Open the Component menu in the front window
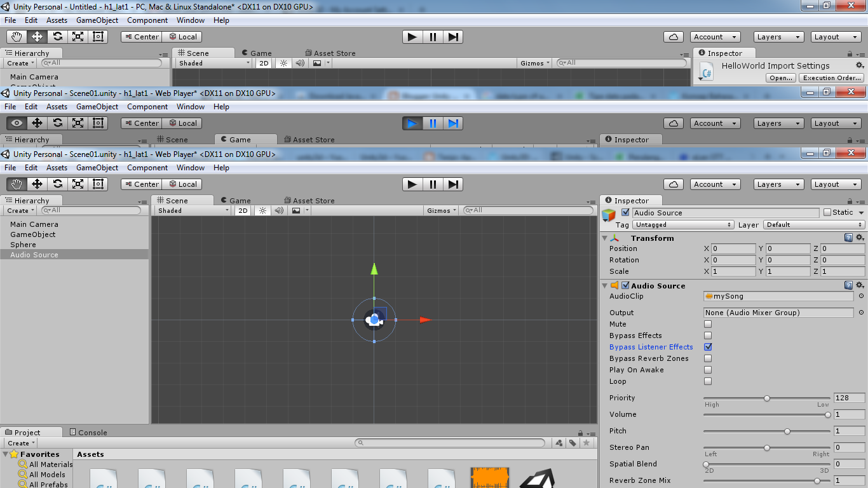This screenshot has height=488, width=868. tap(147, 168)
